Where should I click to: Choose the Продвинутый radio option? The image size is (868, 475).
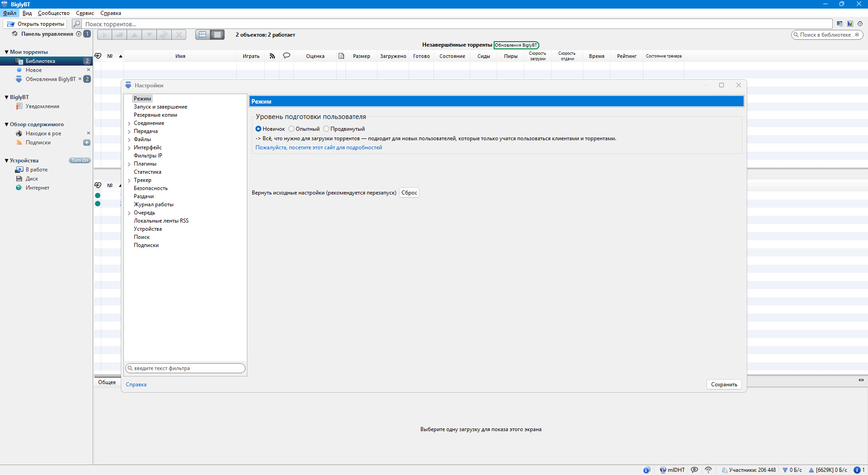pos(326,129)
